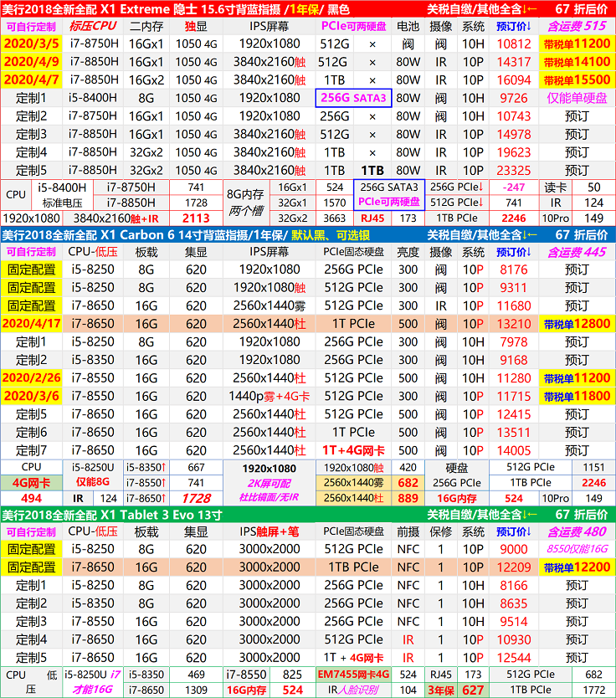
Task: Click the 带税单11800 yellow cell
Action: tap(576, 396)
